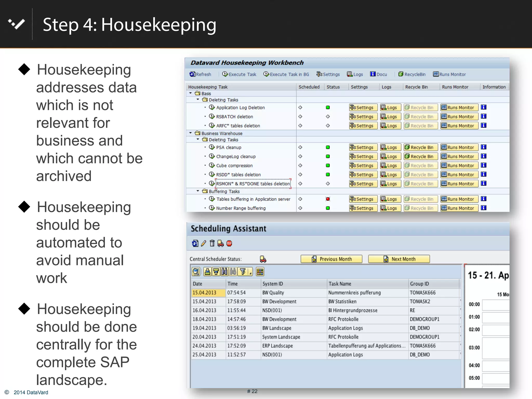Screen dimensions: 532x399
Task: Click the Details magnifier icon in the table toolbar
Action: (x=196, y=272)
